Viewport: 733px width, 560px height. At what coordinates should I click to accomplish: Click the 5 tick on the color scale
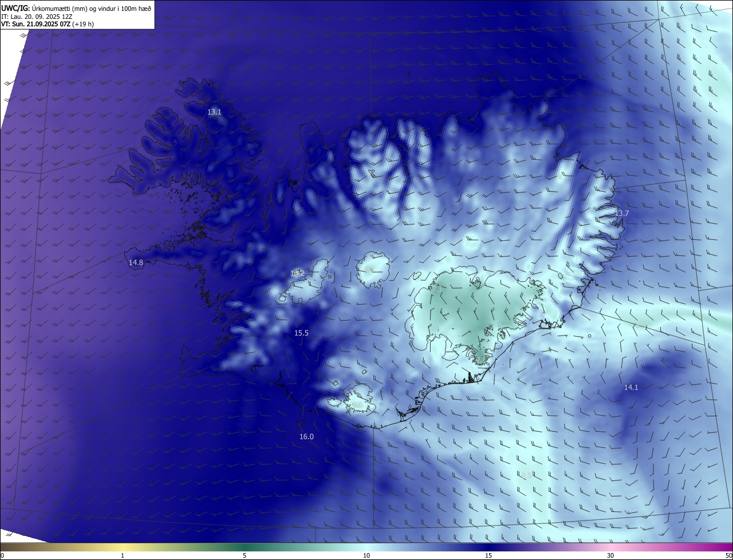(x=245, y=555)
